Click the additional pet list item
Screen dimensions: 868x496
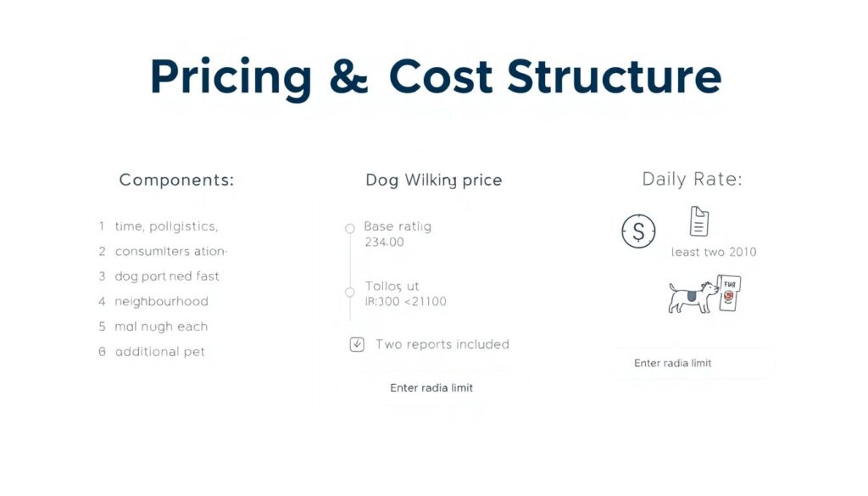pos(159,351)
